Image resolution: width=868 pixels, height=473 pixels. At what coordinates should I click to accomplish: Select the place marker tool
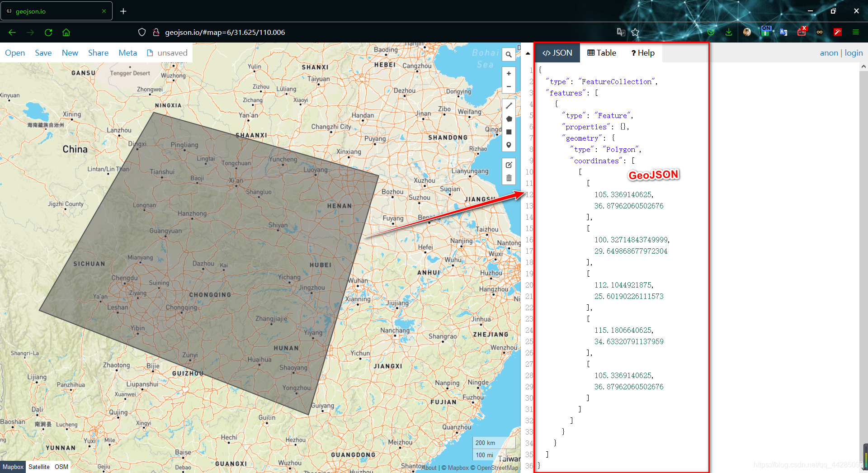(509, 145)
